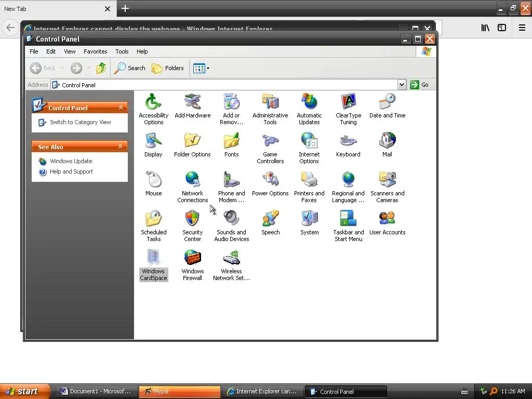Expand the Address bar dropdown arrow
The height and width of the screenshot is (399, 532).
click(402, 85)
